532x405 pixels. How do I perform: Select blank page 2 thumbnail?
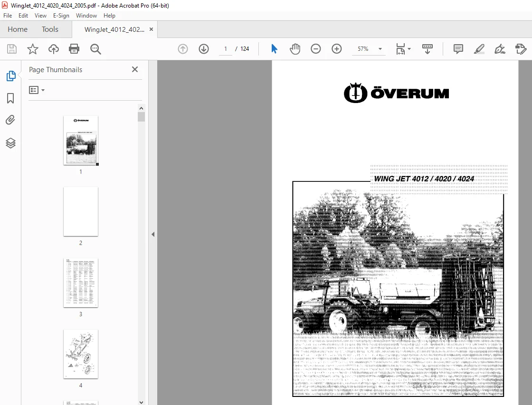point(81,211)
